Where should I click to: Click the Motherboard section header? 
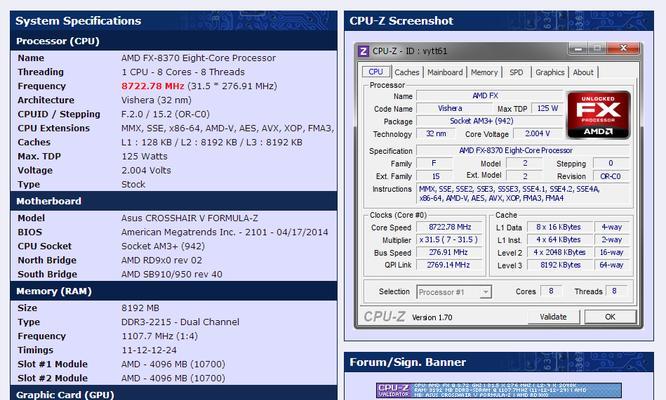click(x=49, y=201)
